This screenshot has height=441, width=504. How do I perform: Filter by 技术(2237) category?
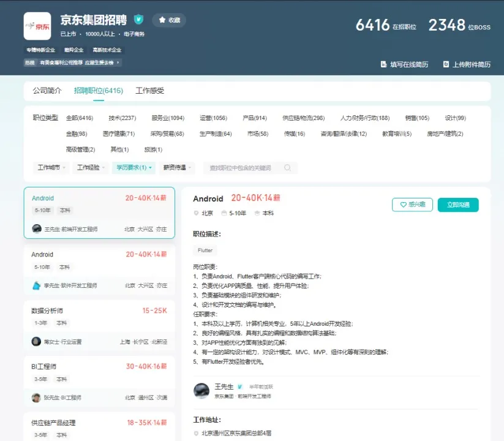[x=122, y=118]
